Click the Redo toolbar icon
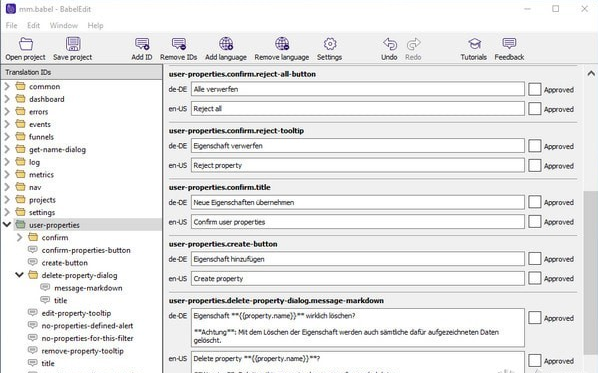 (x=413, y=49)
